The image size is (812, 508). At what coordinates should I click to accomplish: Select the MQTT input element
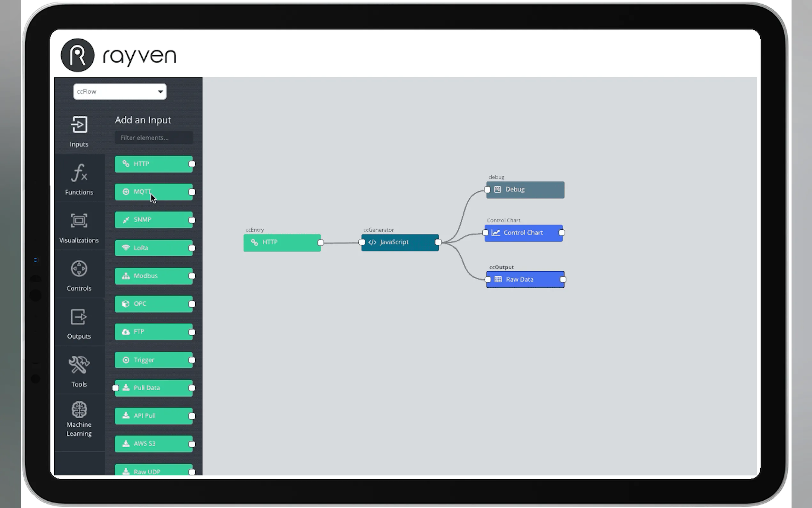pos(153,192)
